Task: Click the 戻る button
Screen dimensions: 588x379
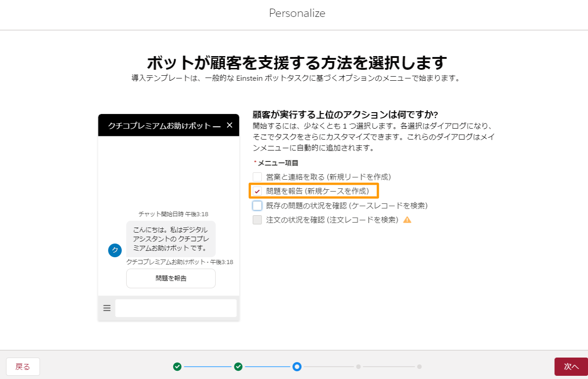Action: (x=23, y=367)
